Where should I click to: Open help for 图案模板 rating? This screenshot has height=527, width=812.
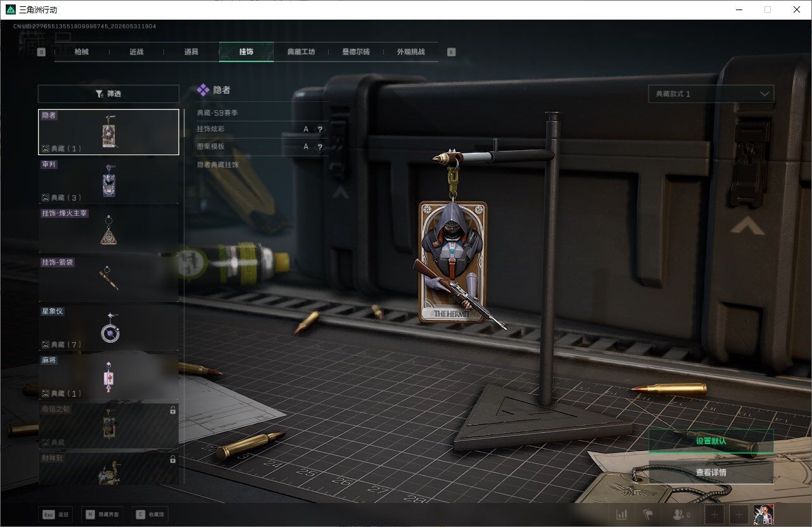[320, 147]
